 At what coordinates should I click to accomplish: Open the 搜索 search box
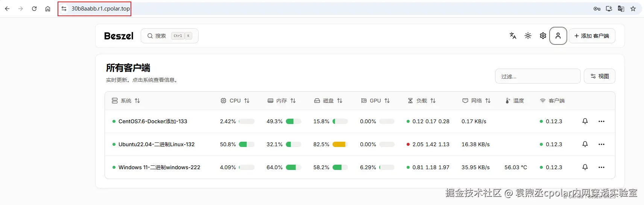(x=170, y=36)
